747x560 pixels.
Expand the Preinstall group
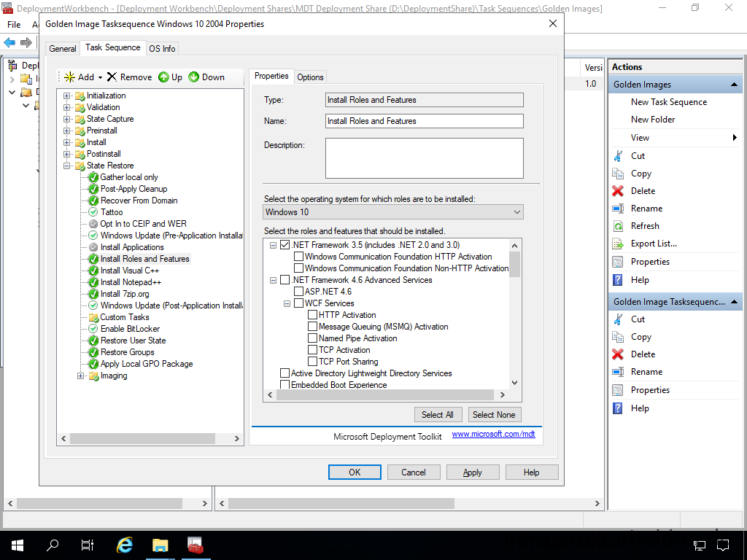point(66,131)
